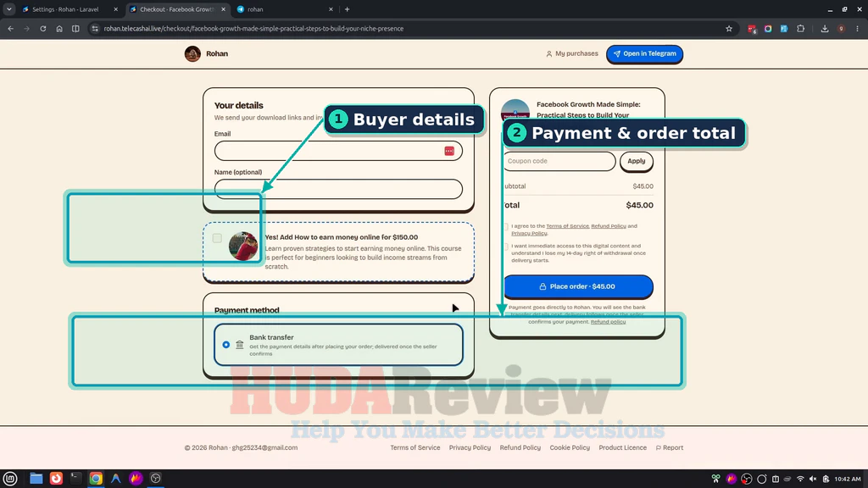Click the browser address bar URL
The height and width of the screenshot is (488, 868).
253,29
